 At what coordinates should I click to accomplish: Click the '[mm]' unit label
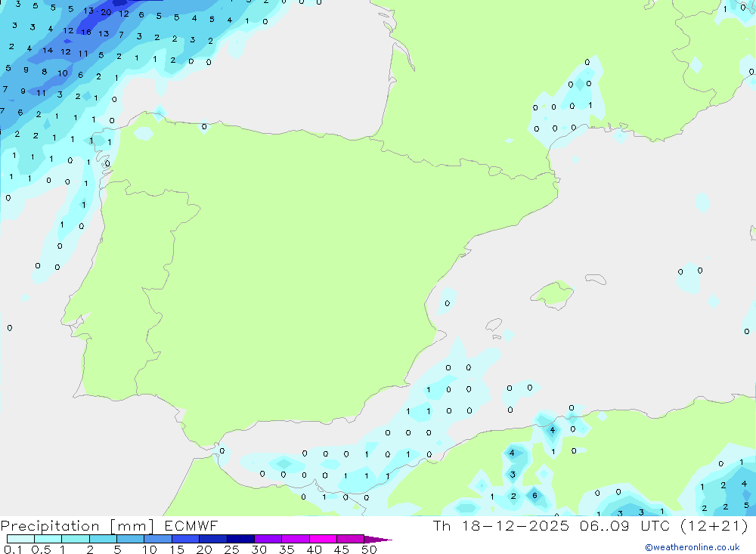pos(132,526)
